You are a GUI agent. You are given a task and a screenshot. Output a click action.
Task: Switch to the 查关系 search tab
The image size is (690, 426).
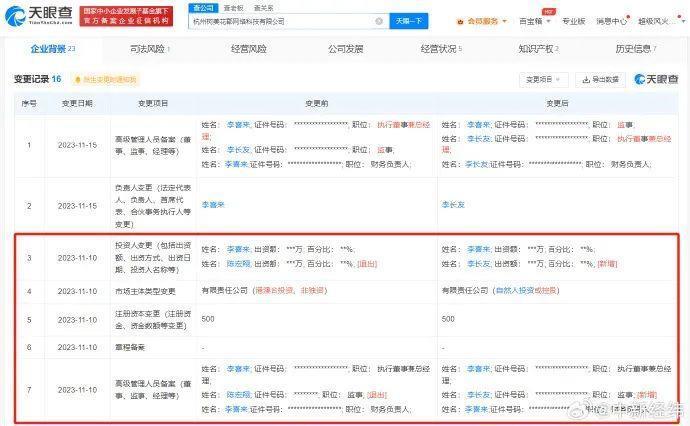(264, 8)
